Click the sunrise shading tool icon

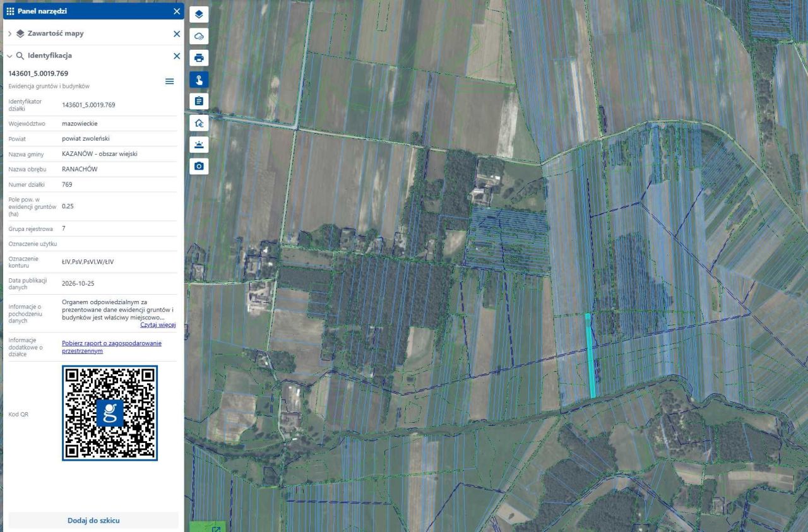tap(199, 145)
